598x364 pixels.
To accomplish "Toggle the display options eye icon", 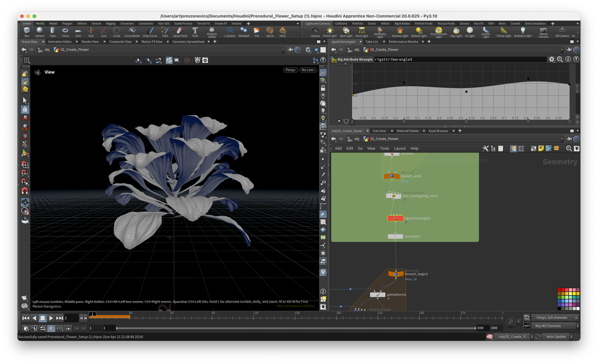I will (x=323, y=307).
